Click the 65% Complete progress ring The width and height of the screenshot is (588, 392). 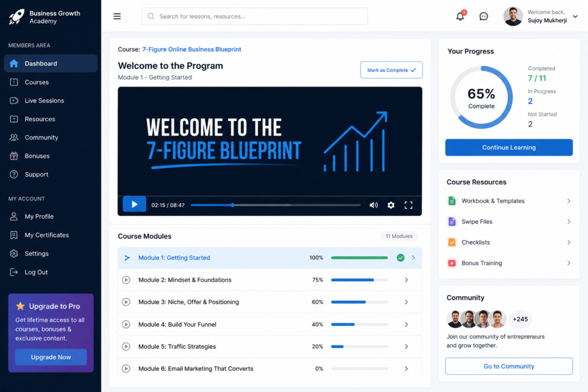(x=481, y=98)
